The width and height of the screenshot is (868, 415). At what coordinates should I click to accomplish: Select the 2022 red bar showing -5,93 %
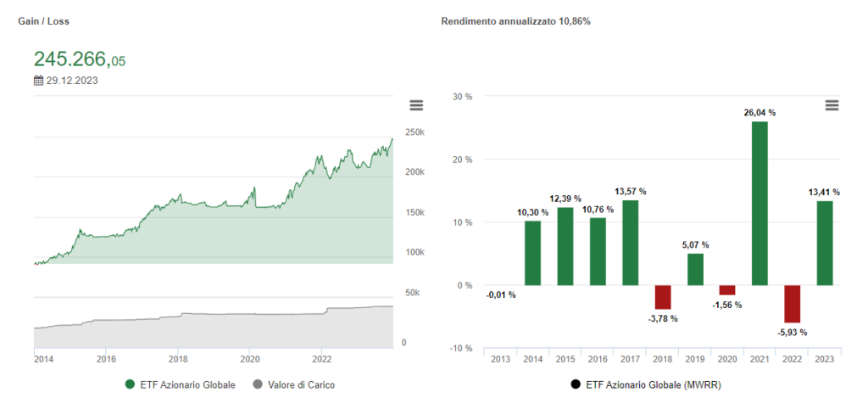tap(792, 304)
